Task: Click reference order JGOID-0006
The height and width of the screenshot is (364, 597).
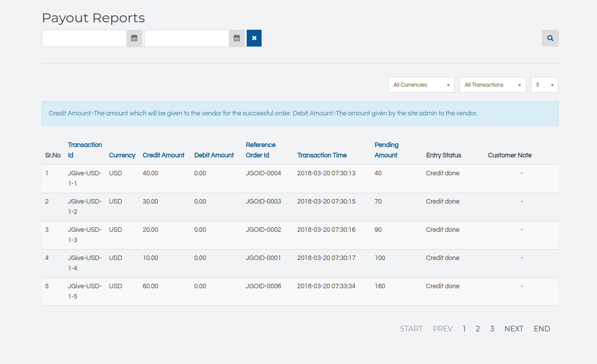Action: click(264, 286)
